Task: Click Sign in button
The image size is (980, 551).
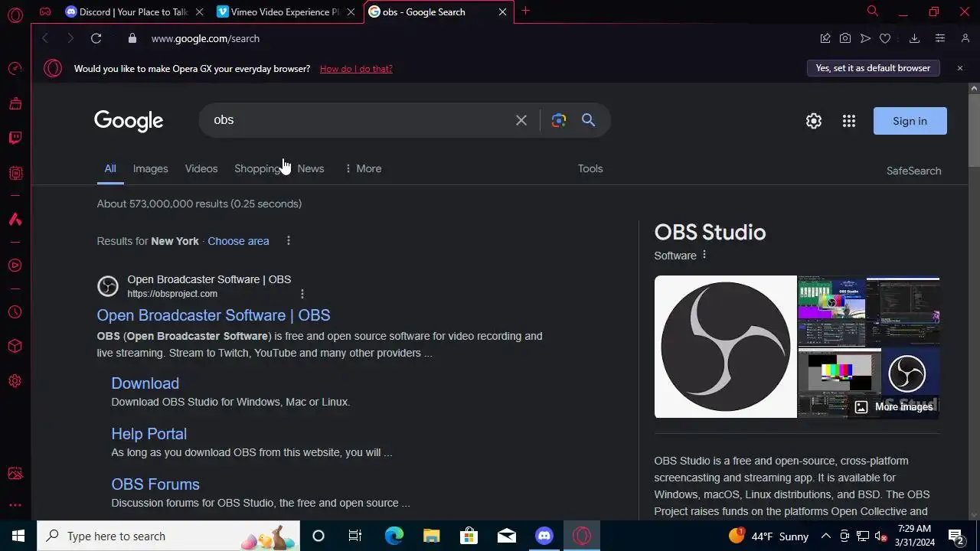Action: 910,121
